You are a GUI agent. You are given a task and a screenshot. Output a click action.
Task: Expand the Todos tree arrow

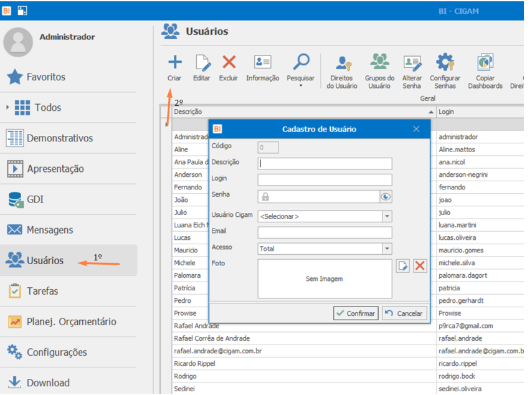coord(7,107)
